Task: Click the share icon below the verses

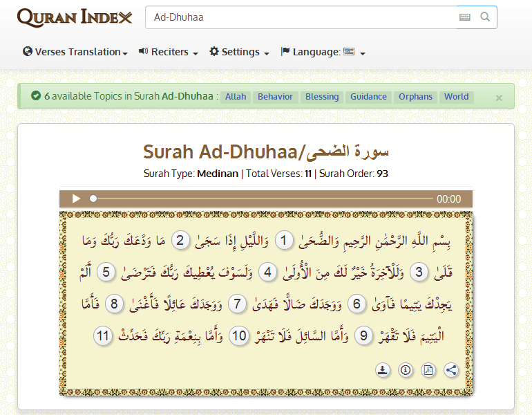Action: (x=451, y=370)
